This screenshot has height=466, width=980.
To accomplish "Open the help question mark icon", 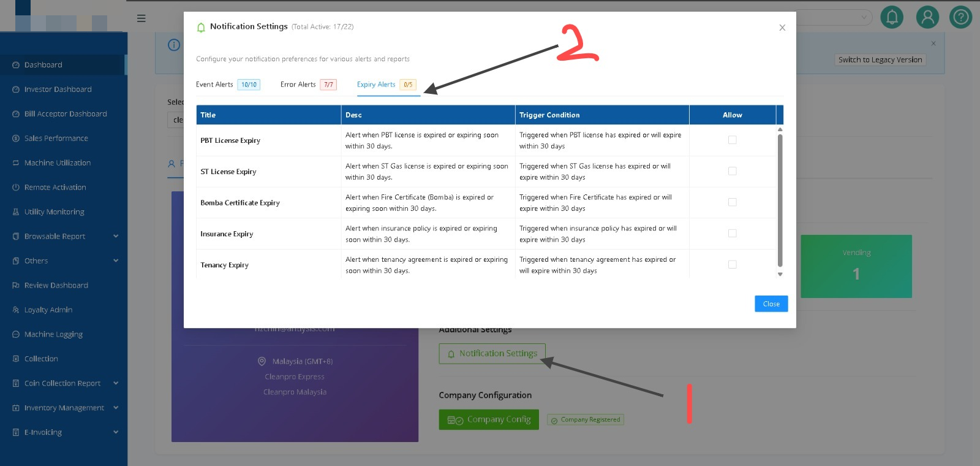I will pyautogui.click(x=960, y=17).
